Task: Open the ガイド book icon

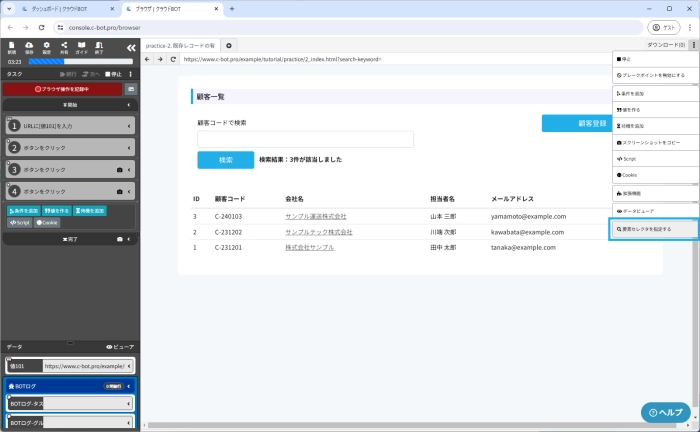Action: 81,47
